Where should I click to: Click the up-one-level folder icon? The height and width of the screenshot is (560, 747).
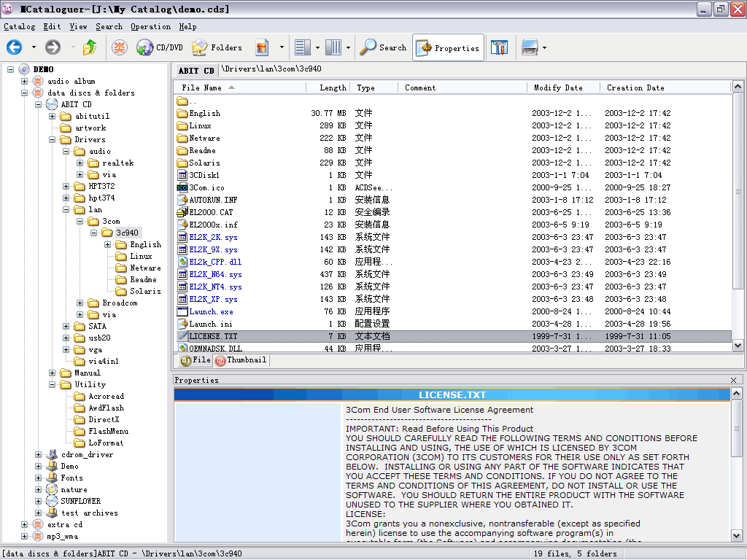point(90,48)
